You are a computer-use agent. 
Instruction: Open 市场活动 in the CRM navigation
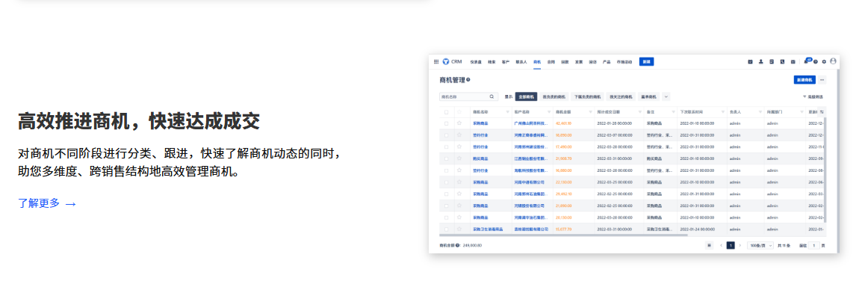point(624,61)
